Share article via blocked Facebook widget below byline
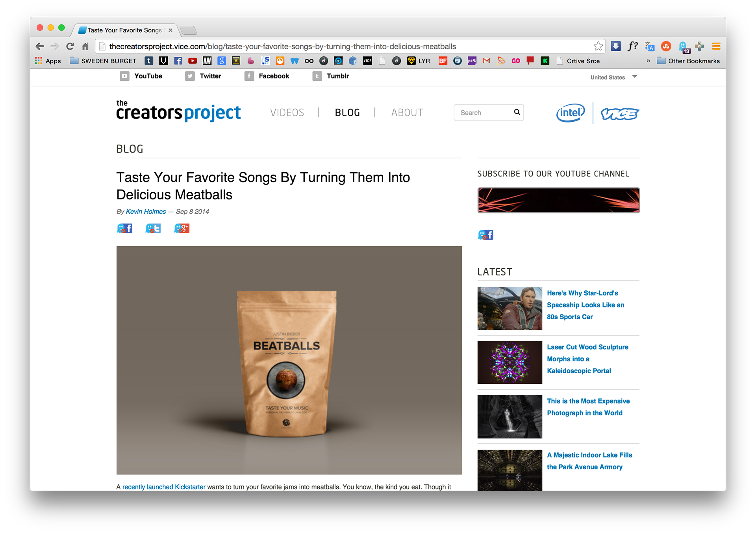 124,228
